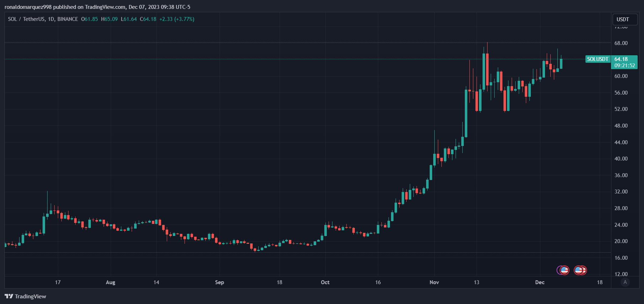
Task: Click the 1D interval in chart legend
Action: [x=51, y=19]
